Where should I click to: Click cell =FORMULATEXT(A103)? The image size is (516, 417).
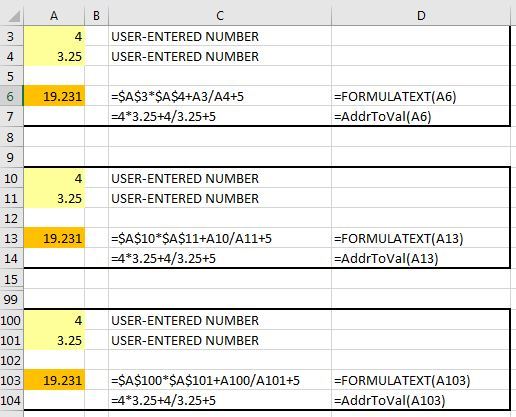pos(421,380)
